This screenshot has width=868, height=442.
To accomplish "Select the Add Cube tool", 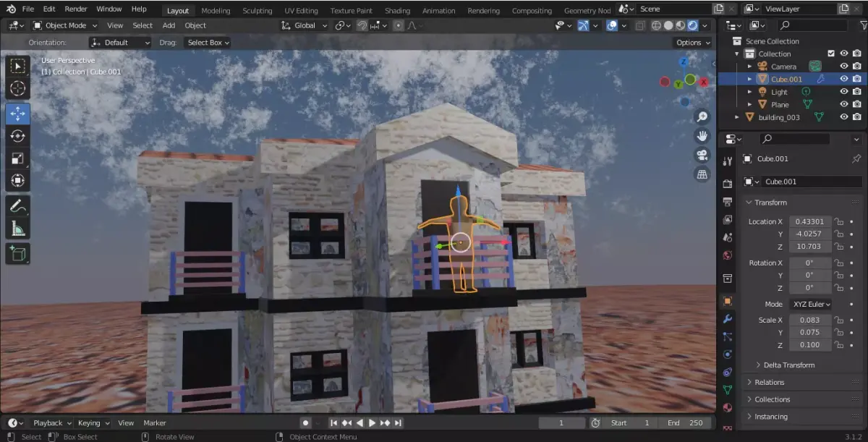I will pos(18,253).
